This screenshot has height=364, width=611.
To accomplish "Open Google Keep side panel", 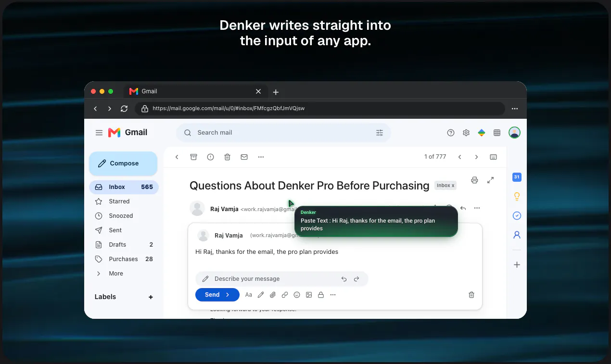I will (x=517, y=197).
